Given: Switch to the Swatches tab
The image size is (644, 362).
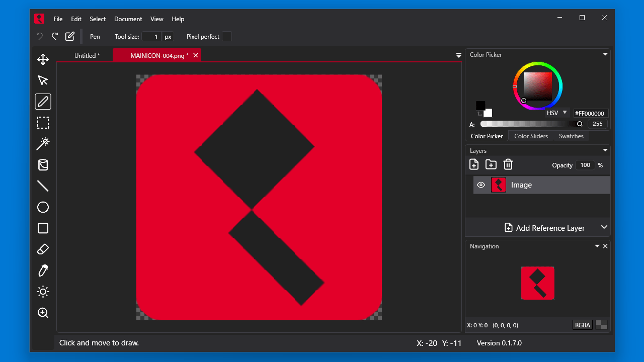Looking at the screenshot, I should pyautogui.click(x=571, y=136).
